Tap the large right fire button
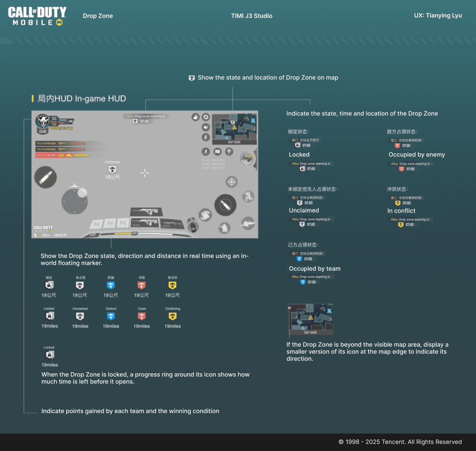 (x=225, y=205)
